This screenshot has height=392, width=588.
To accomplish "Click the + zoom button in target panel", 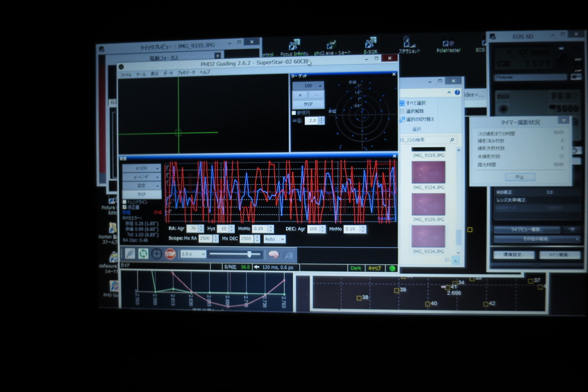I will tap(300, 95).
